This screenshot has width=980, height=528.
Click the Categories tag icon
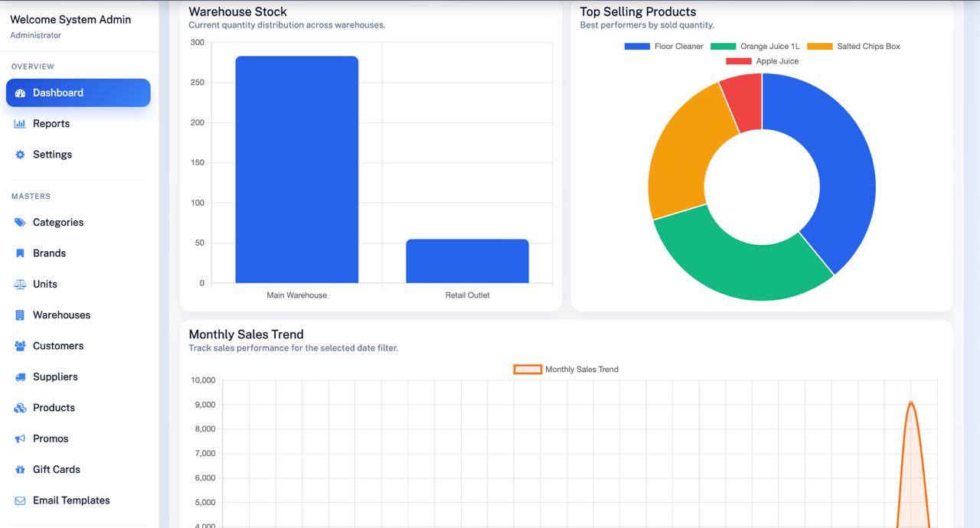pos(18,222)
